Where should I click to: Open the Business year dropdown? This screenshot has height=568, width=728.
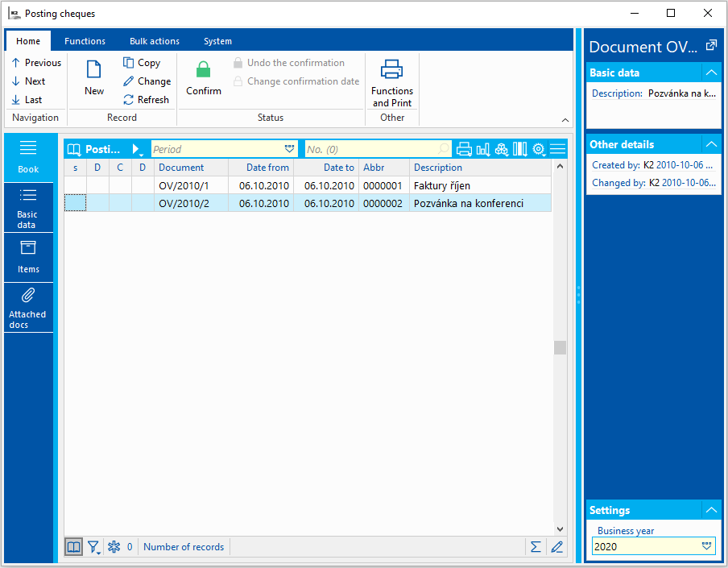[x=707, y=546]
